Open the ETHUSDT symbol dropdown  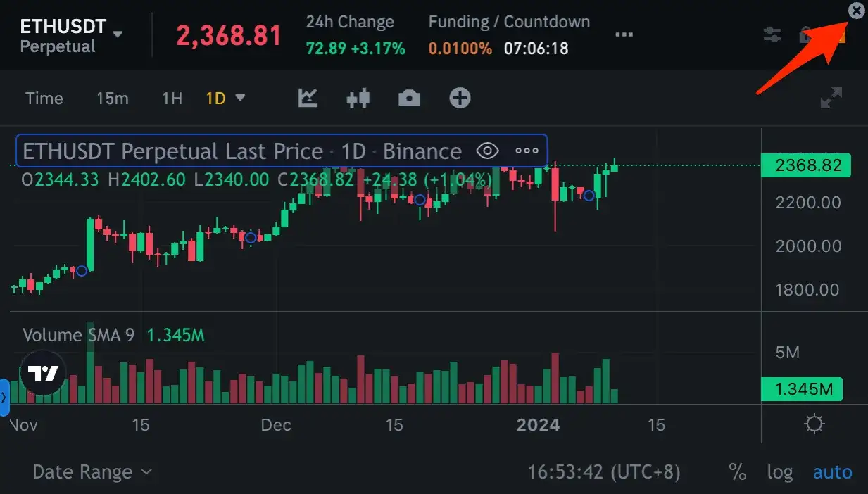117,33
